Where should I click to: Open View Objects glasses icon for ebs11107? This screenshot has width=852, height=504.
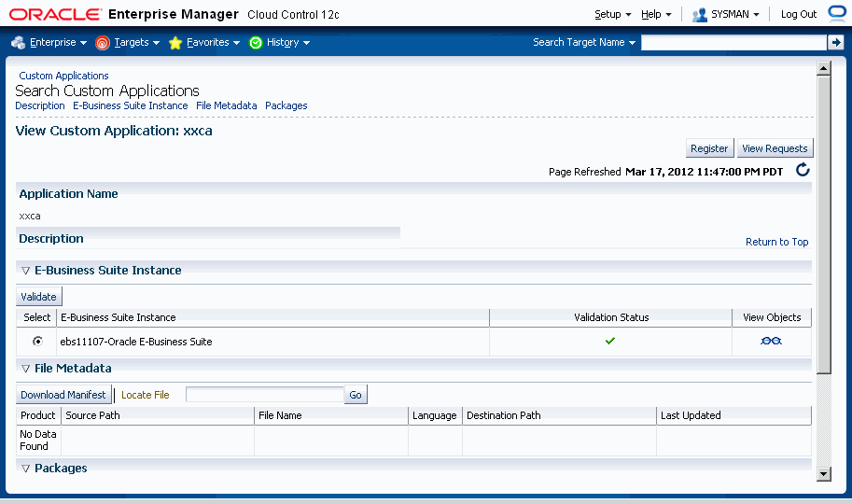771,341
